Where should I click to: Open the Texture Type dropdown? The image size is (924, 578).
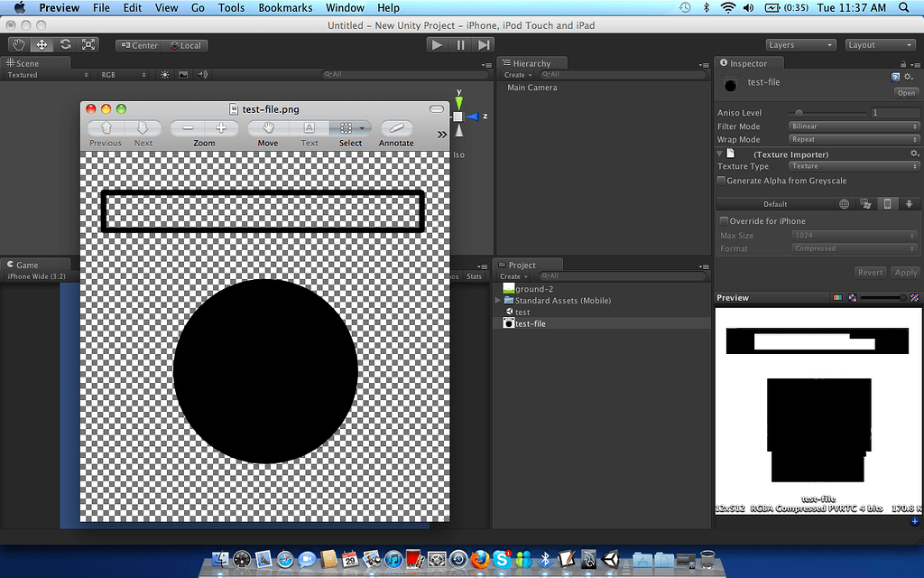pyautogui.click(x=853, y=166)
